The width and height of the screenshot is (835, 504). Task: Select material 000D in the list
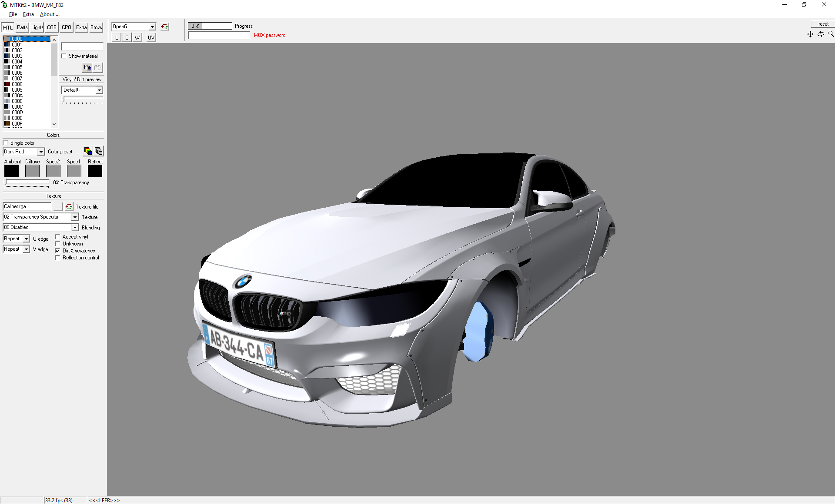pyautogui.click(x=27, y=113)
